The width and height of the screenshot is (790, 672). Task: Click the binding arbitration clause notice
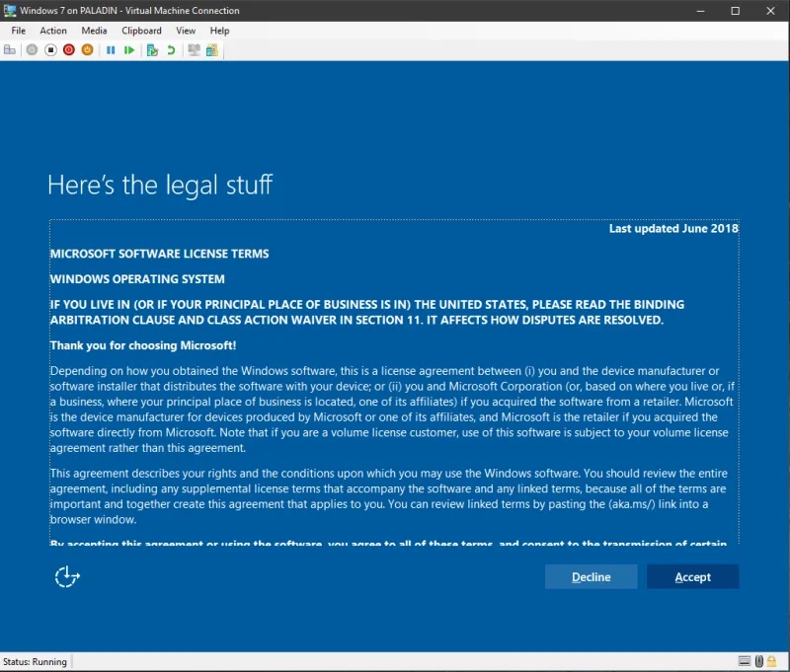click(x=367, y=312)
